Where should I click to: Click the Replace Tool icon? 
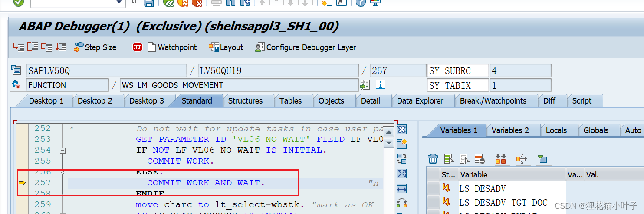pos(402,159)
